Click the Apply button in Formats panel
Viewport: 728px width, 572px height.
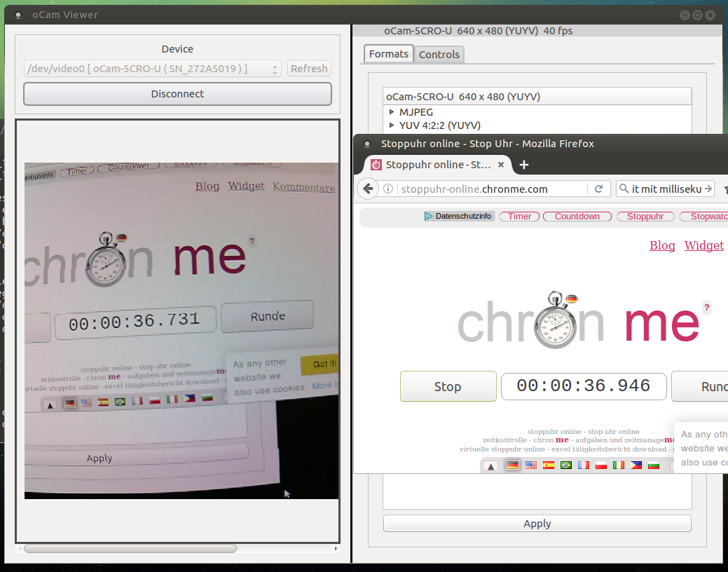pyautogui.click(x=537, y=524)
